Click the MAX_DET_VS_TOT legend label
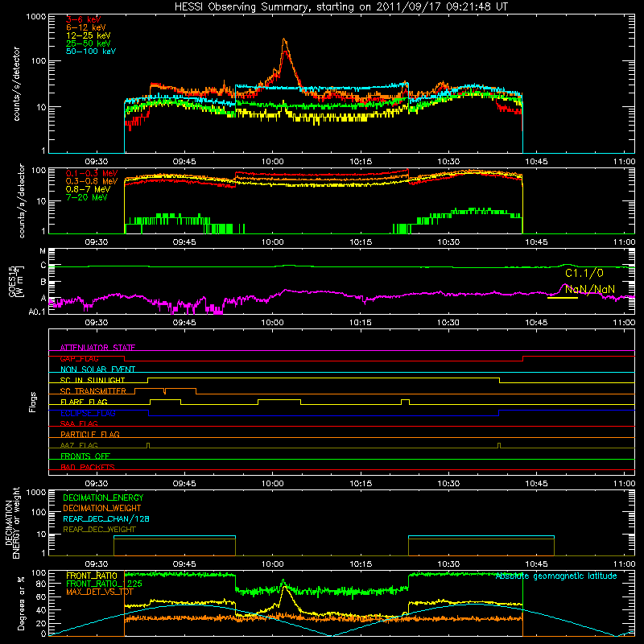 [100, 592]
